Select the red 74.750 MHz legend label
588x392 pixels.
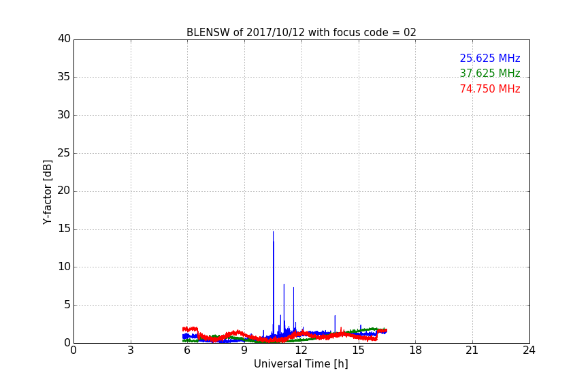tap(490, 89)
